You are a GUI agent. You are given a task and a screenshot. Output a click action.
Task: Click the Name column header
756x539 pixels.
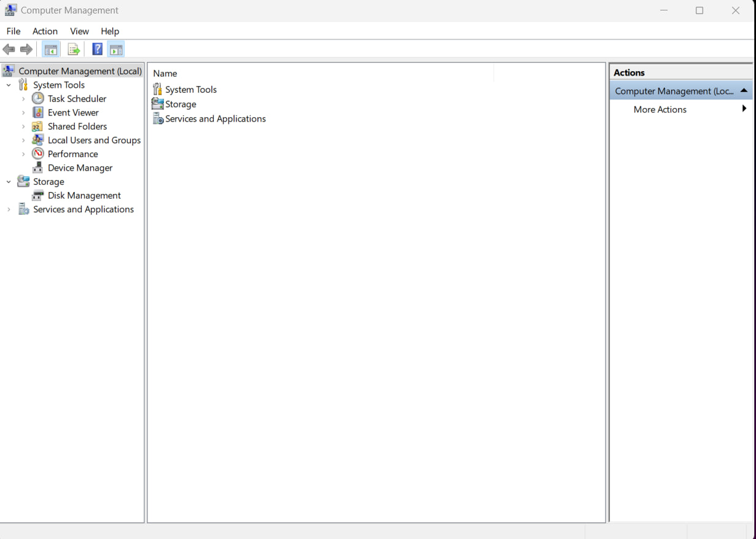(165, 74)
